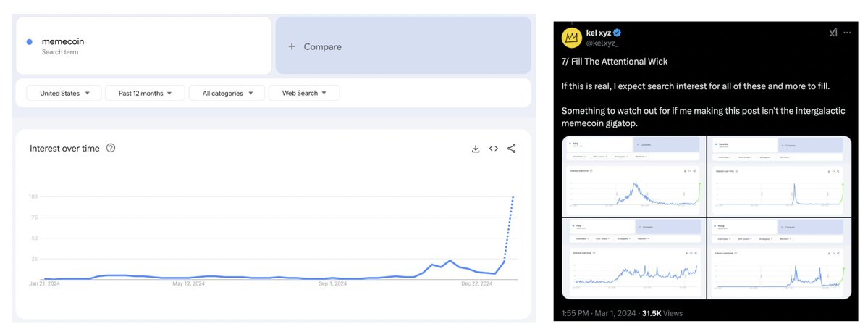This screenshot has height=332, width=868.
Task: Expand the United States region dropdown
Action: click(x=64, y=93)
